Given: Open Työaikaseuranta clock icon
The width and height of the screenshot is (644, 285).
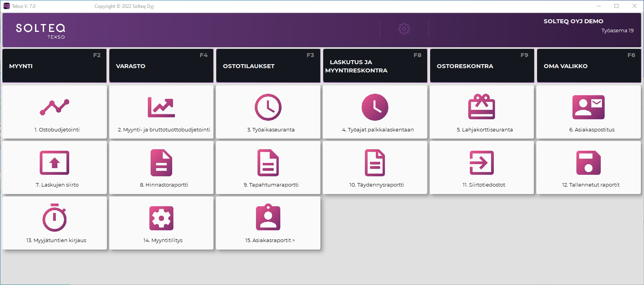Looking at the screenshot, I should [x=268, y=107].
